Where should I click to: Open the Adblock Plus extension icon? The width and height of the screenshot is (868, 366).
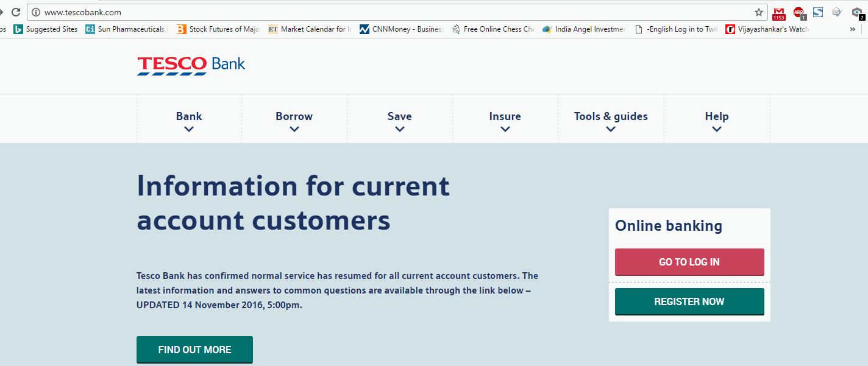tap(799, 13)
